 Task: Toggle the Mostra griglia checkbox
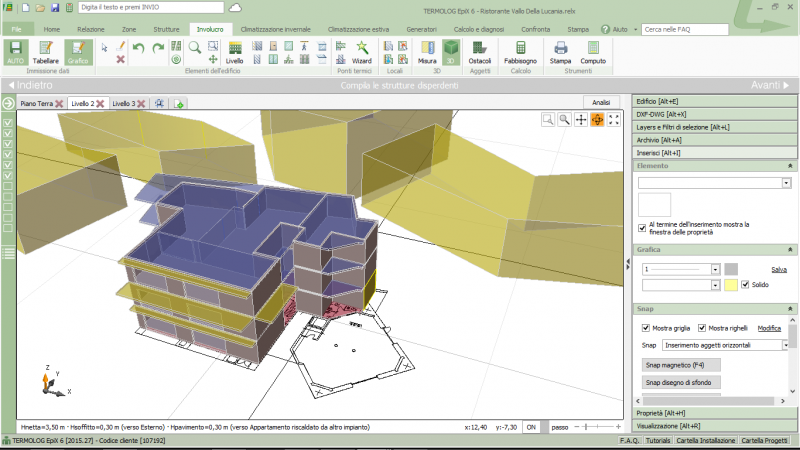click(x=646, y=328)
